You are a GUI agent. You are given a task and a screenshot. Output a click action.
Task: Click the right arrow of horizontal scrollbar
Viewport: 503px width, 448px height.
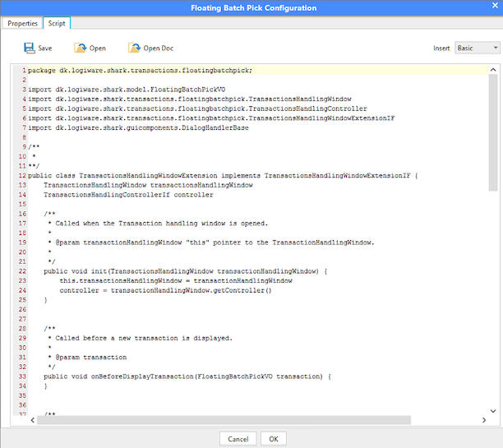coord(484,420)
